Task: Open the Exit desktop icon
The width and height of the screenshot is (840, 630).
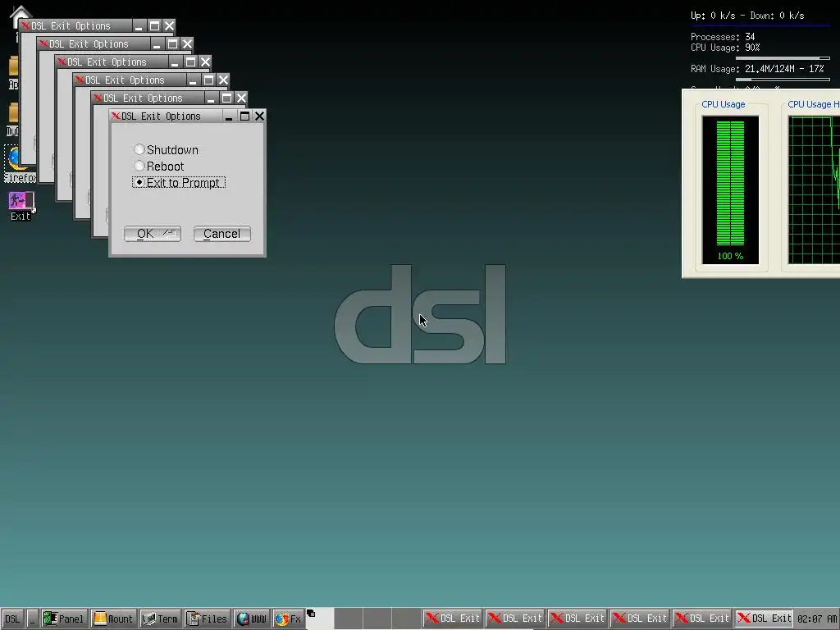Action: (21, 206)
